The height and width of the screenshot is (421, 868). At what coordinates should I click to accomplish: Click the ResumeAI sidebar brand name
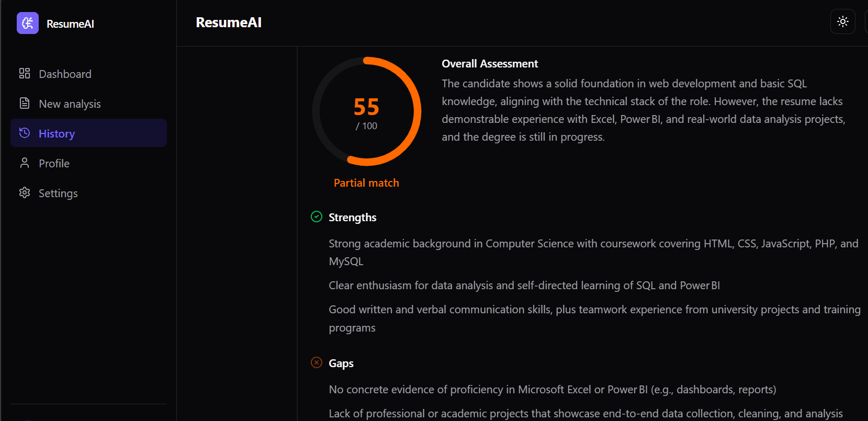click(70, 24)
